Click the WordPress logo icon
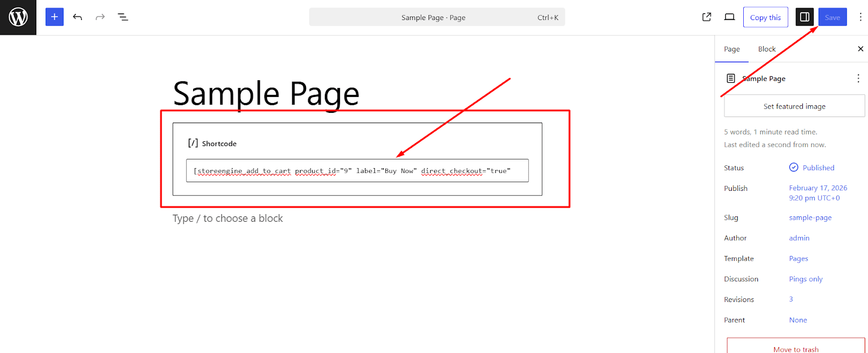The image size is (868, 353). (x=18, y=17)
